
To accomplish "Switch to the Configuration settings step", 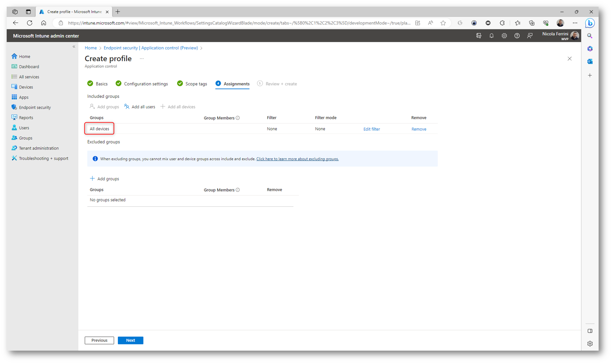I will (142, 84).
